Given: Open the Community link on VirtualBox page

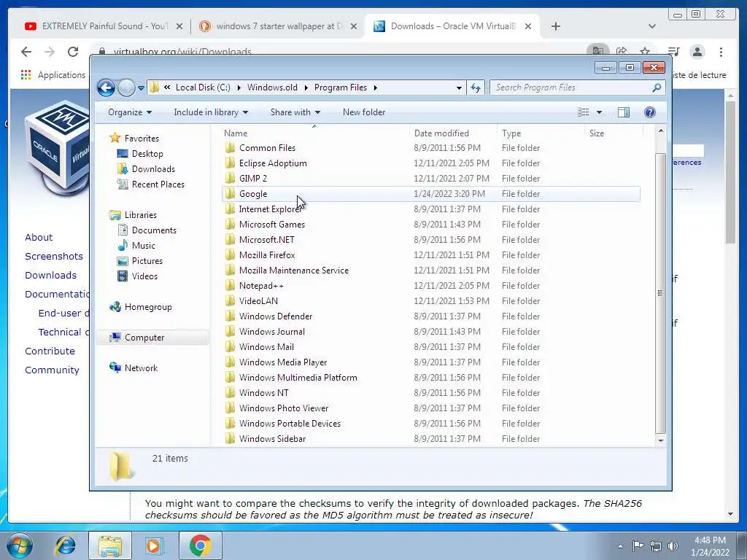Looking at the screenshot, I should click(x=52, y=370).
